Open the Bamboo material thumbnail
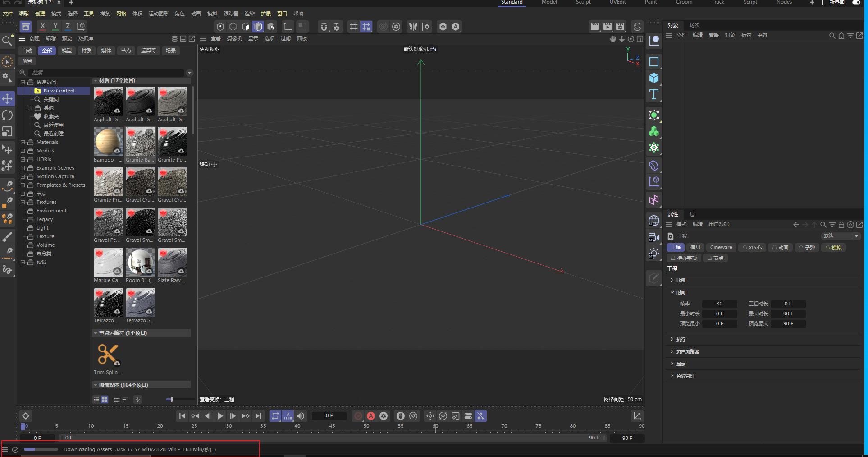The image size is (868, 457). point(108,142)
